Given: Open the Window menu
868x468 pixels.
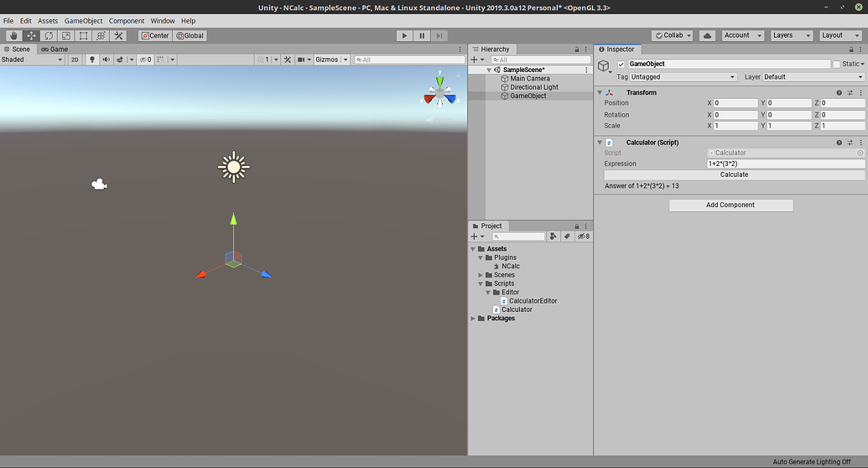Looking at the screenshot, I should tap(162, 21).
